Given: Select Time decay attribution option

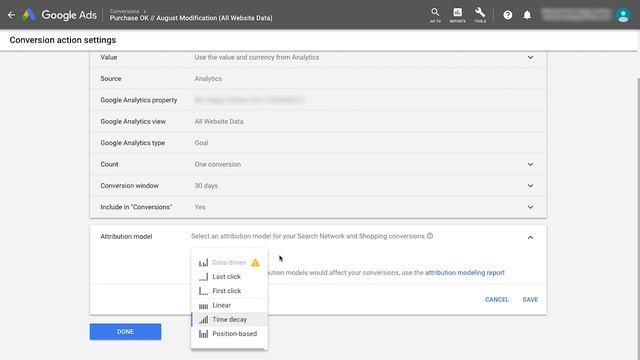Looking at the screenshot, I should [229, 320].
